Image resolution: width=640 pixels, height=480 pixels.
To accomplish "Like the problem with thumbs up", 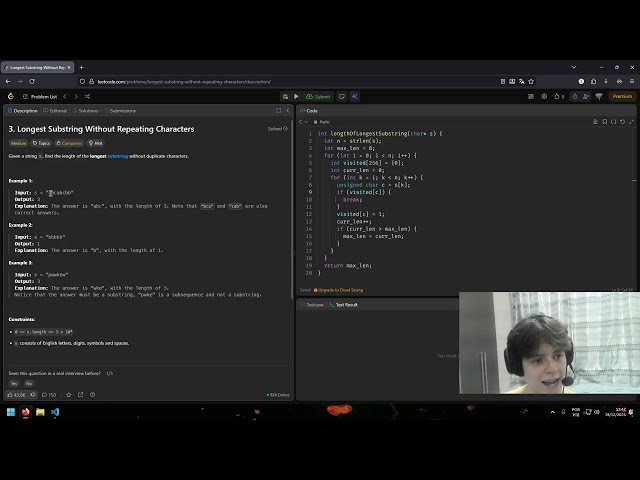I will point(17,395).
